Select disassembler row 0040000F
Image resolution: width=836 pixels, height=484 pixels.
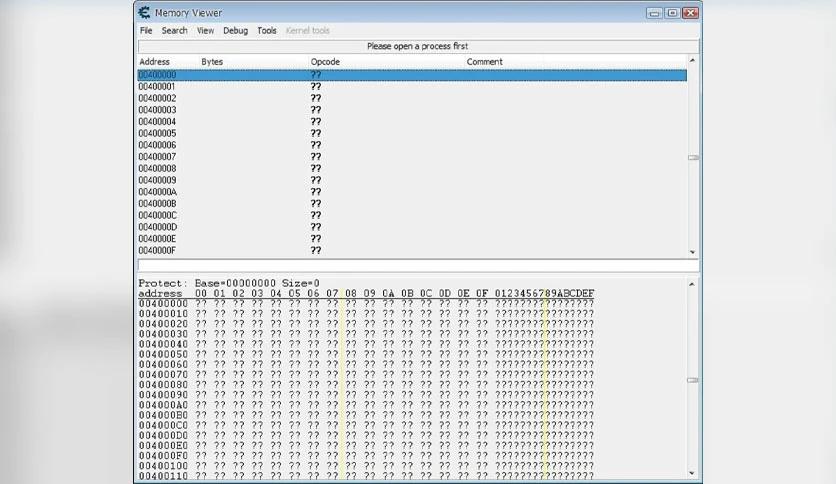click(x=412, y=251)
